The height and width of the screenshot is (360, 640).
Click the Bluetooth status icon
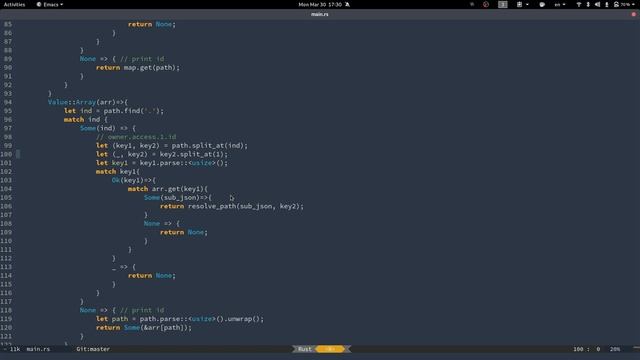tap(588, 4)
